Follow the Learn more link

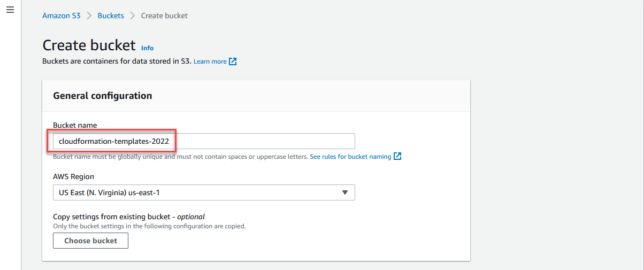point(210,61)
